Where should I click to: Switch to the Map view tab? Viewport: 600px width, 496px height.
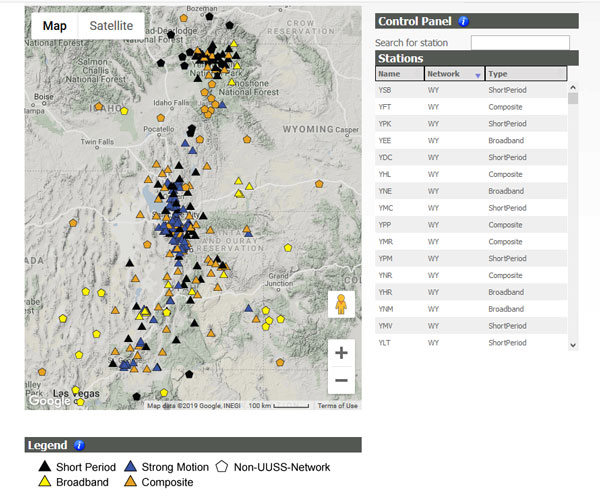(x=55, y=26)
